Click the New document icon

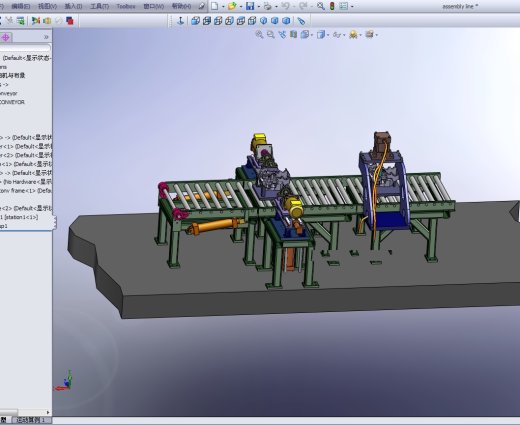tap(215, 6)
